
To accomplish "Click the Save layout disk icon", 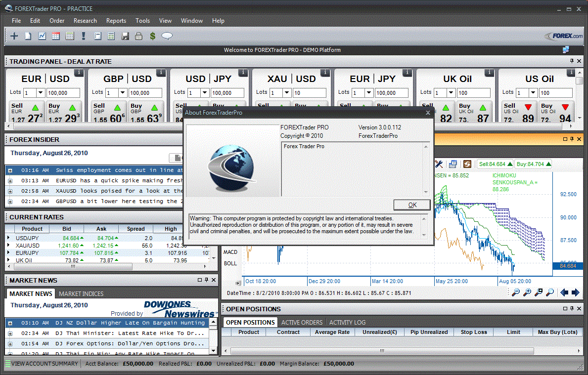I will point(125,36).
